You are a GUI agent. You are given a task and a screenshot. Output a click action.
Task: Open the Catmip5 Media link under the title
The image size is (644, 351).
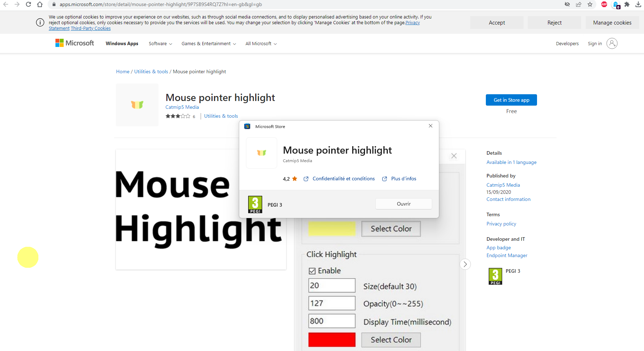point(182,107)
